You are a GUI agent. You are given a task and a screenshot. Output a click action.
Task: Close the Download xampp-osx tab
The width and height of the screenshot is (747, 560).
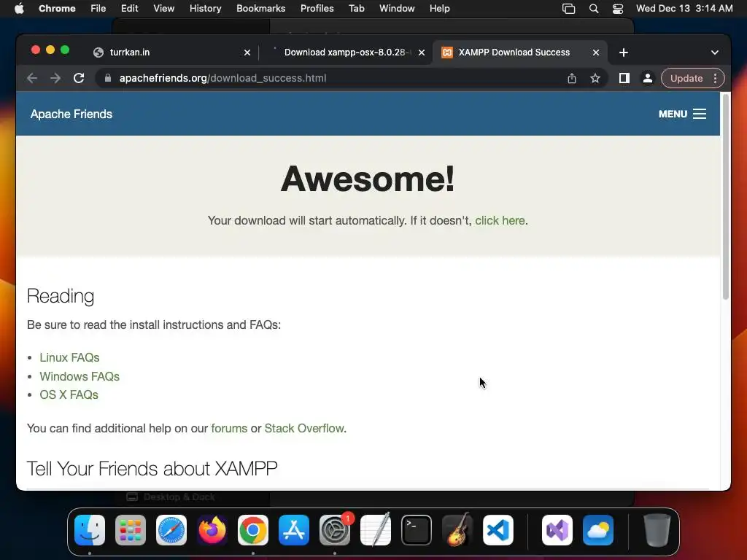point(422,52)
